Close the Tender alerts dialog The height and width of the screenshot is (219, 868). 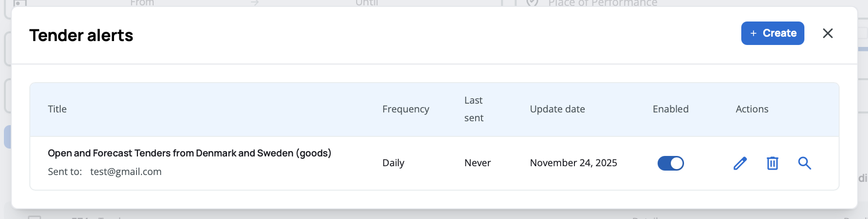click(x=827, y=33)
